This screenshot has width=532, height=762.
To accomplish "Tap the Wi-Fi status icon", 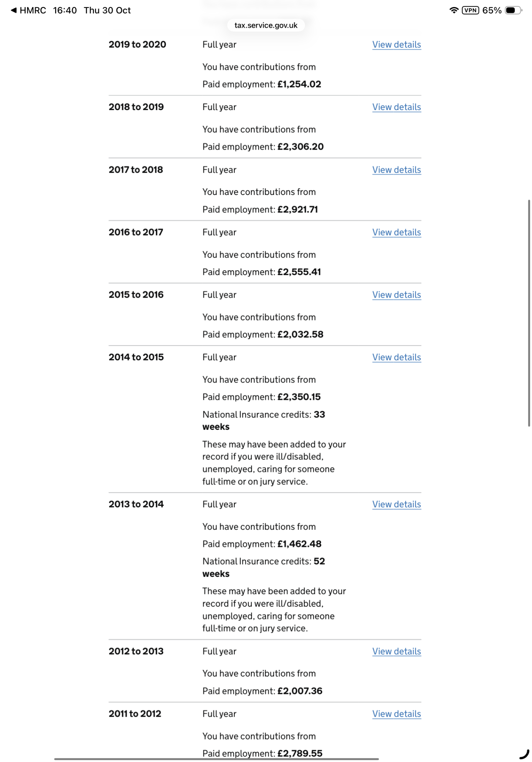I will coord(454,10).
